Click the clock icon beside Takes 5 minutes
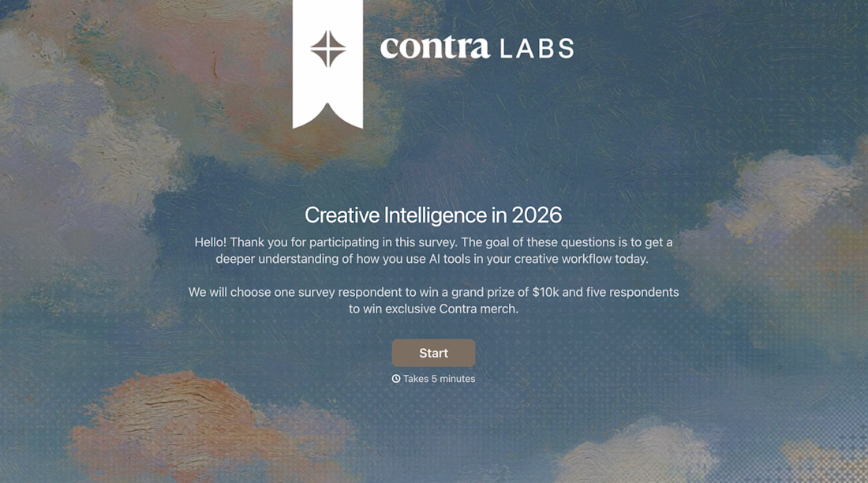 pos(396,379)
